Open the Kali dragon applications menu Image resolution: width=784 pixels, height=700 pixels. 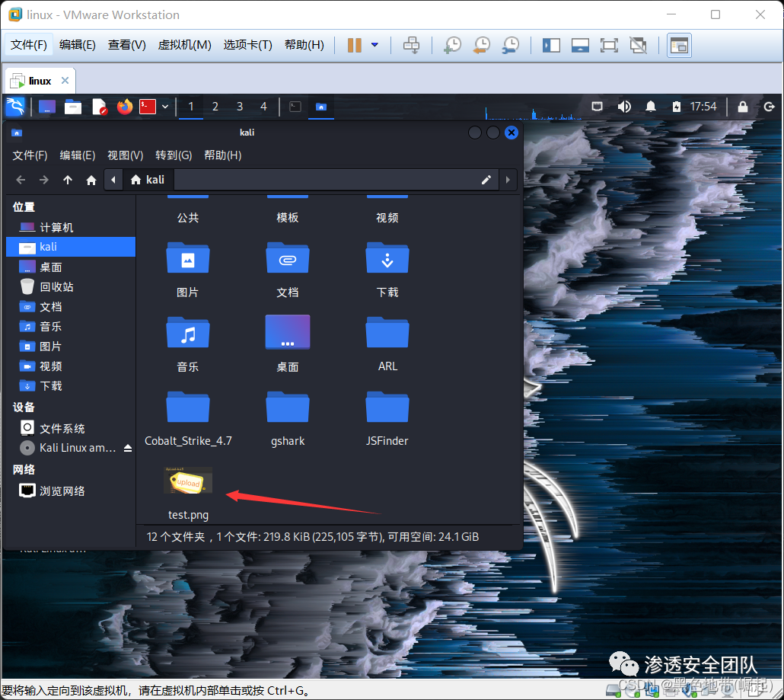click(15, 107)
